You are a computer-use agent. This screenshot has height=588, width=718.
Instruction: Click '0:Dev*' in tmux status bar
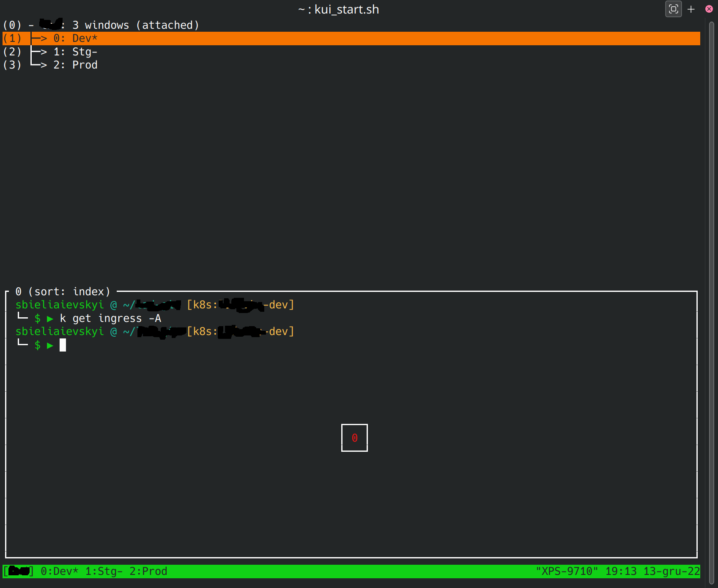tap(60, 571)
